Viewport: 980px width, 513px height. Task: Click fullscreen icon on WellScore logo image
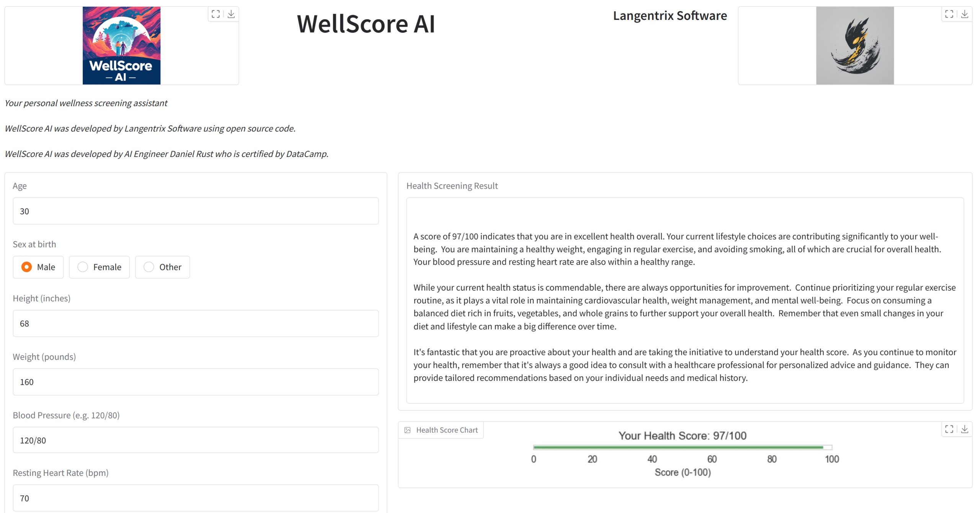coord(216,14)
